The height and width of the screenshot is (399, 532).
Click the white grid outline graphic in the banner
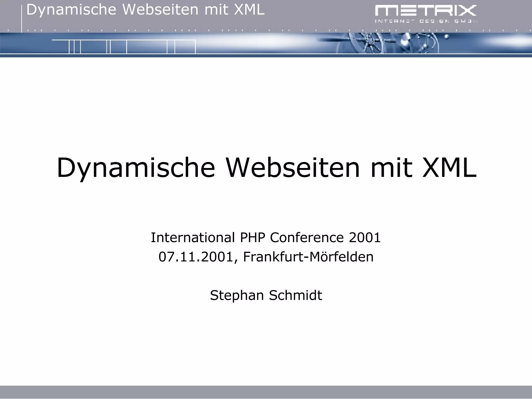[124, 47]
